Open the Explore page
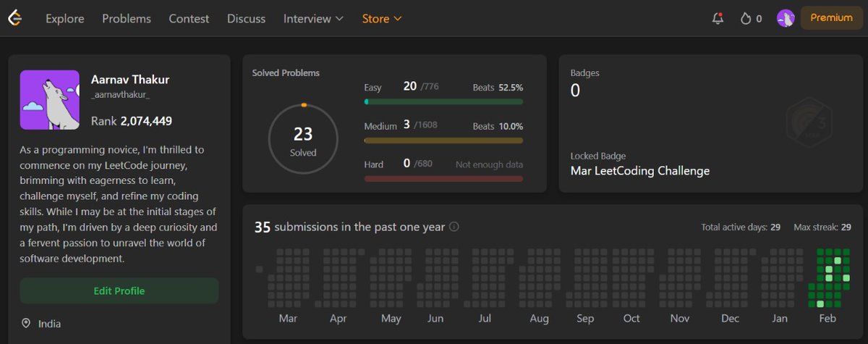 65,19
